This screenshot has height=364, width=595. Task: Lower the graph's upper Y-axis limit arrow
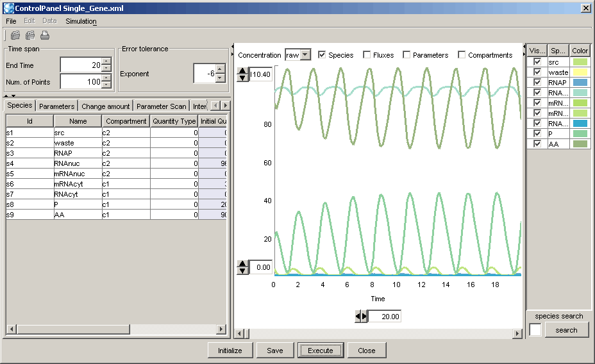point(242,78)
